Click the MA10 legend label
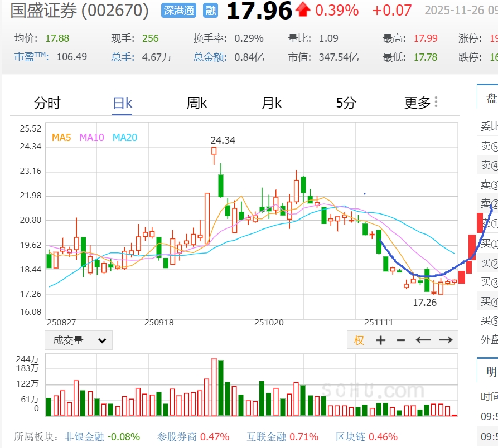The width and height of the screenshot is (498, 448). pyautogui.click(x=92, y=138)
